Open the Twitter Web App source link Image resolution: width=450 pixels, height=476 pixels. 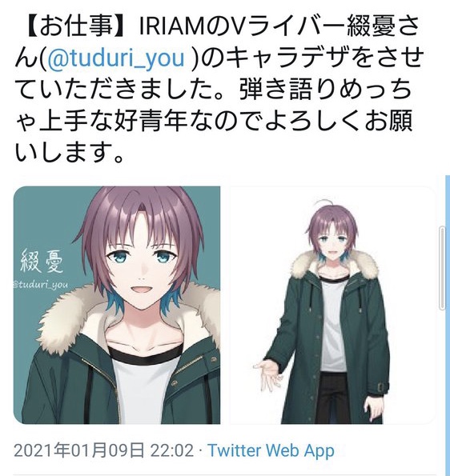point(271,450)
